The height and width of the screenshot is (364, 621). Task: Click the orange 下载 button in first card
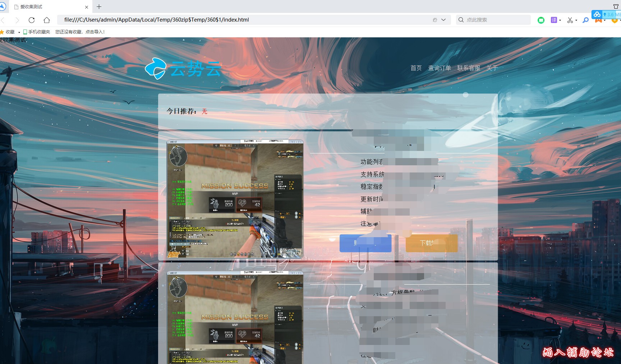(432, 243)
